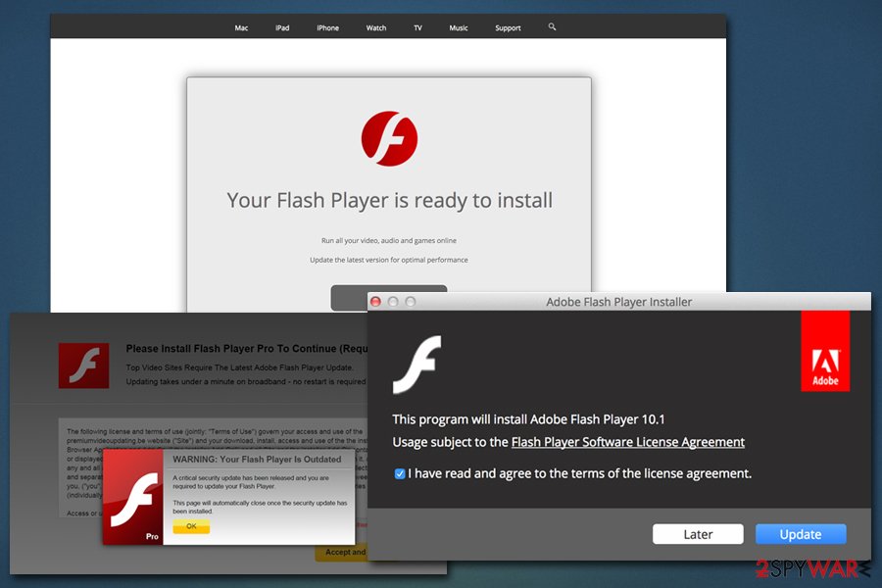Click the Flash icon beside 'Please Install Flash Player Pro'
882x588 pixels.
pyautogui.click(x=84, y=366)
